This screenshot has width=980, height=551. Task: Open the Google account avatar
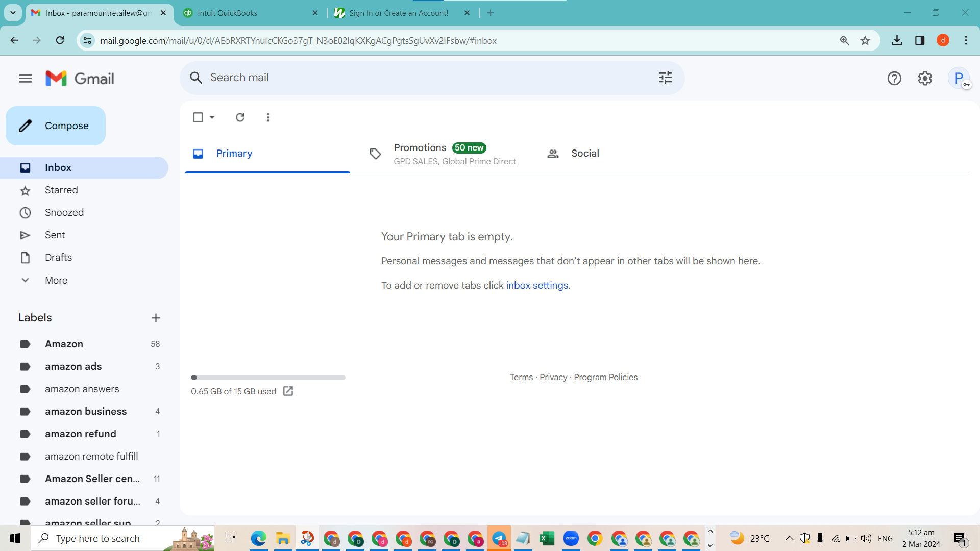point(959,78)
